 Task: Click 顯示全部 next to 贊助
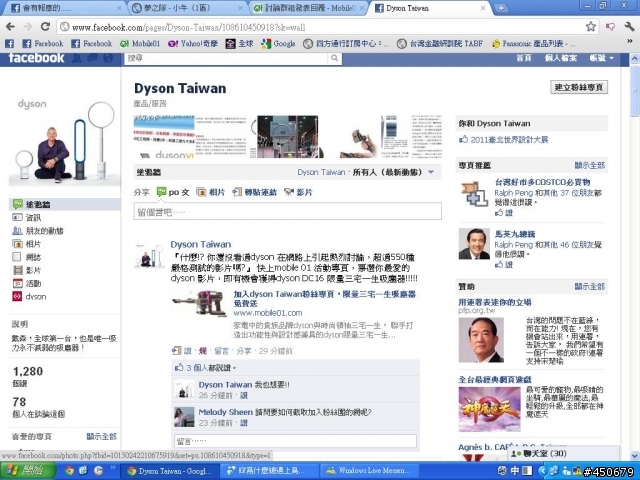pos(589,287)
